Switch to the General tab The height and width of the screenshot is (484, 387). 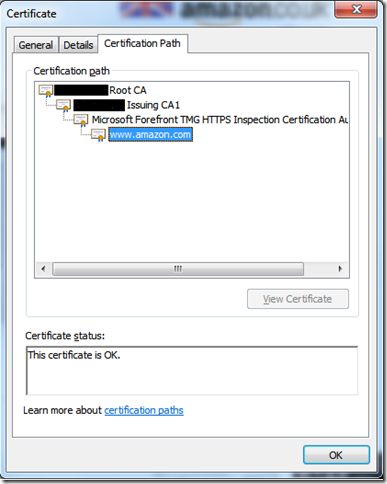coord(36,45)
